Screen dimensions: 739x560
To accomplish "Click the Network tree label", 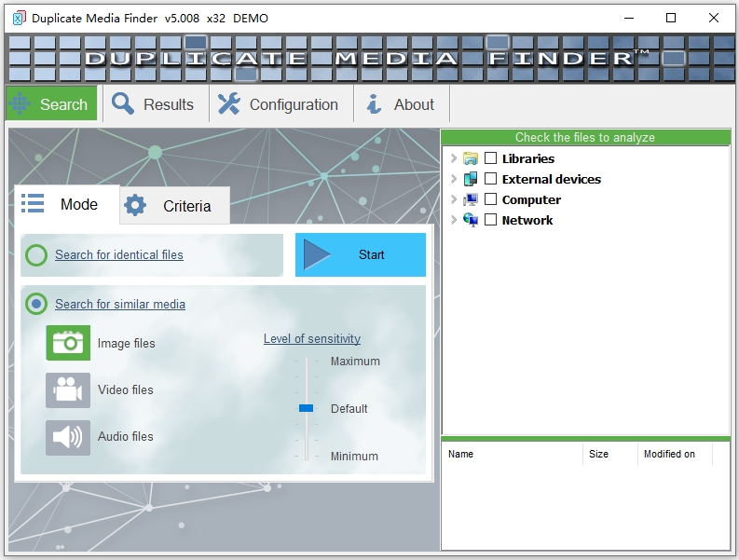I will [x=527, y=220].
